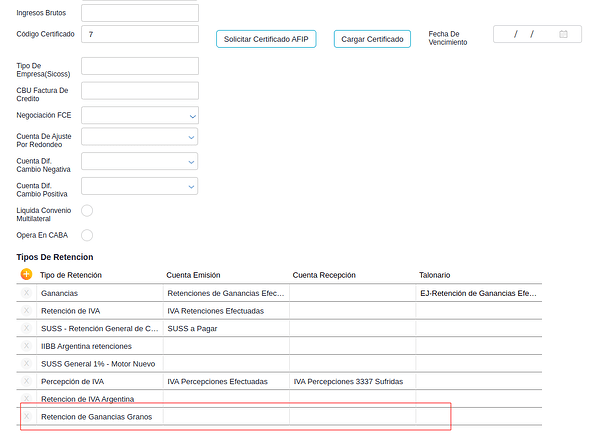Delete the IIBB Argentina retenciones row
The width and height of the screenshot is (602, 440).
coord(27,346)
